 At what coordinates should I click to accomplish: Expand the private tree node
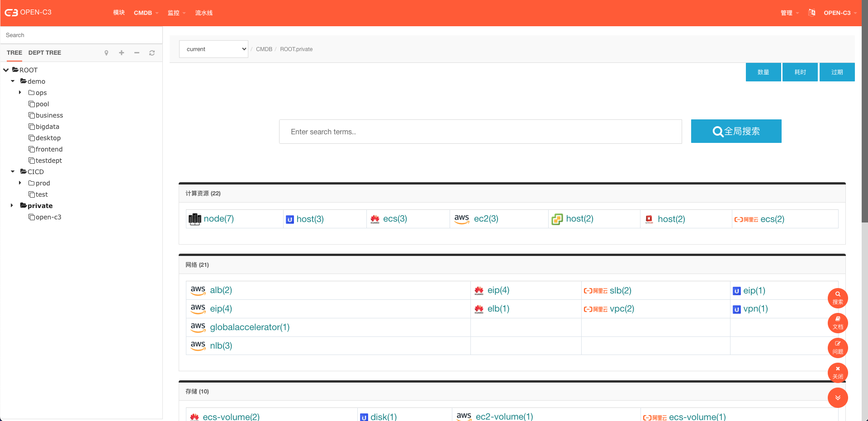click(12, 206)
